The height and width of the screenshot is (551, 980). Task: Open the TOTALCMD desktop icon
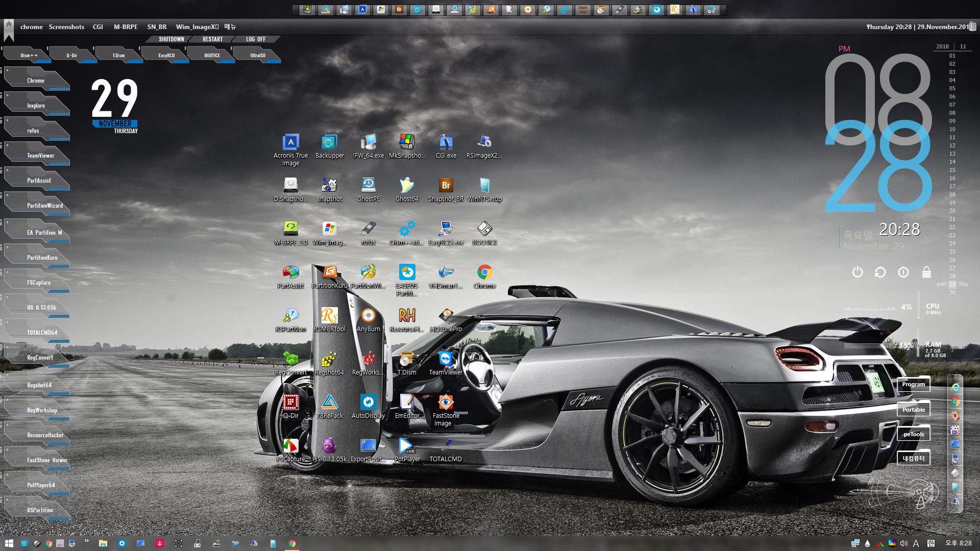(x=446, y=450)
